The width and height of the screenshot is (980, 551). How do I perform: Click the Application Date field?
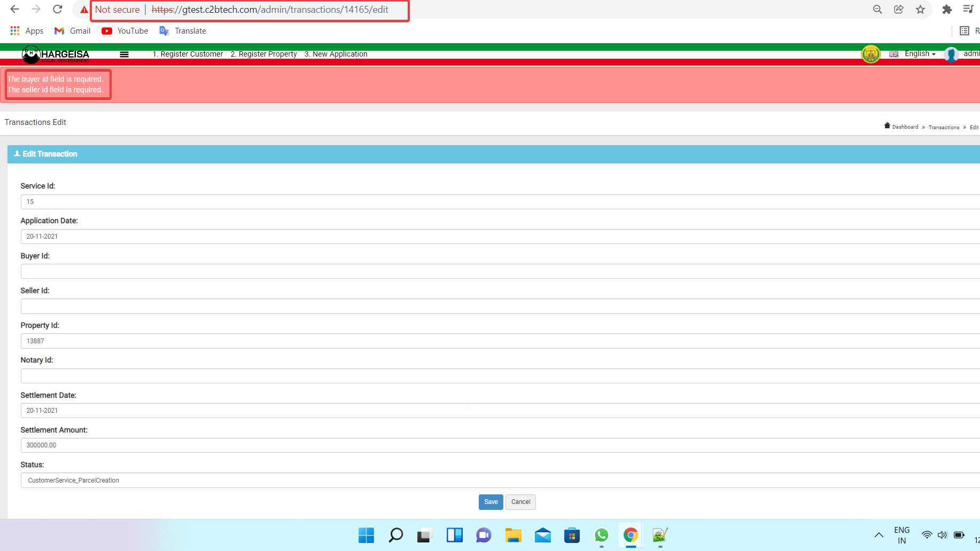click(x=500, y=237)
